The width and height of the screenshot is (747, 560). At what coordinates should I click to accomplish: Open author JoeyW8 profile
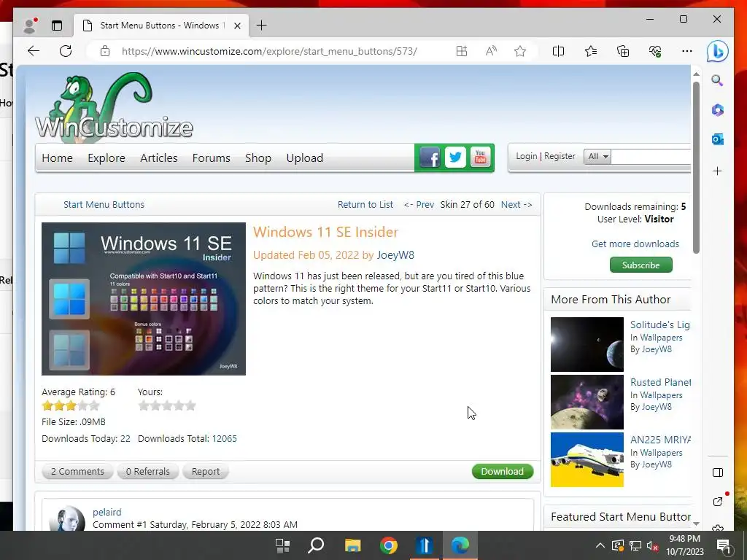click(395, 255)
